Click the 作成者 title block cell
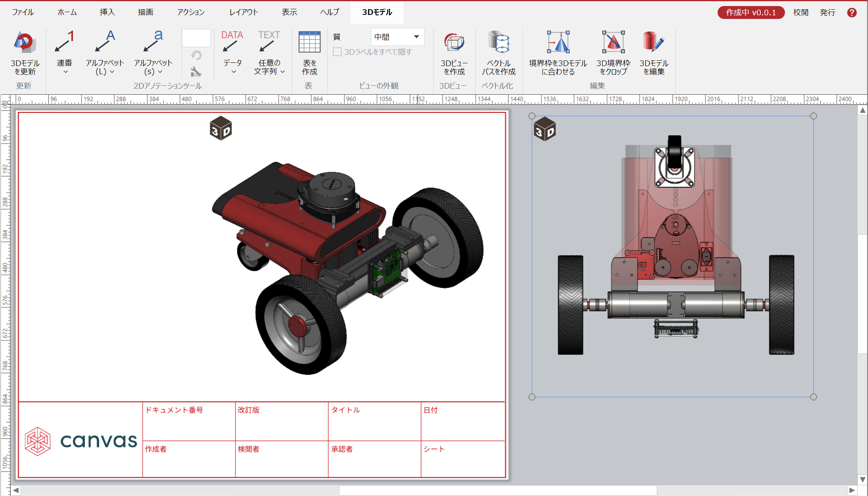 (189, 459)
